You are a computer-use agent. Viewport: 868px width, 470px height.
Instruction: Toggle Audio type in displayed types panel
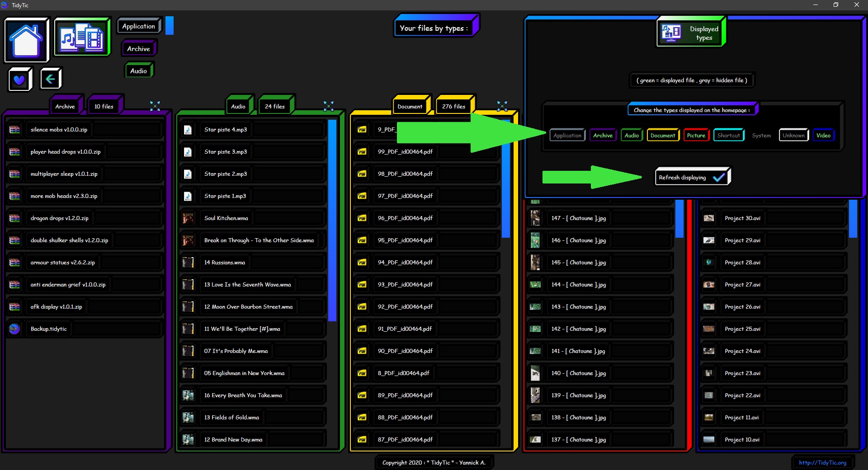tap(632, 136)
